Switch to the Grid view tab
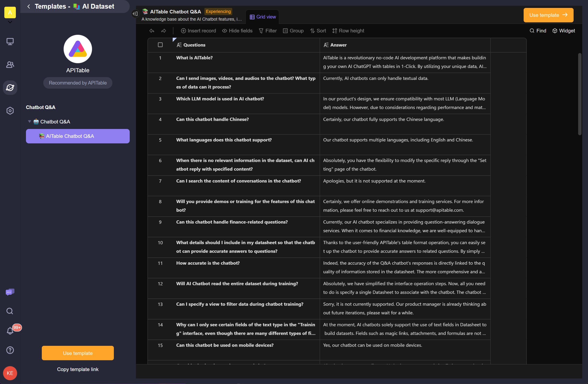The image size is (588, 384). point(263,17)
